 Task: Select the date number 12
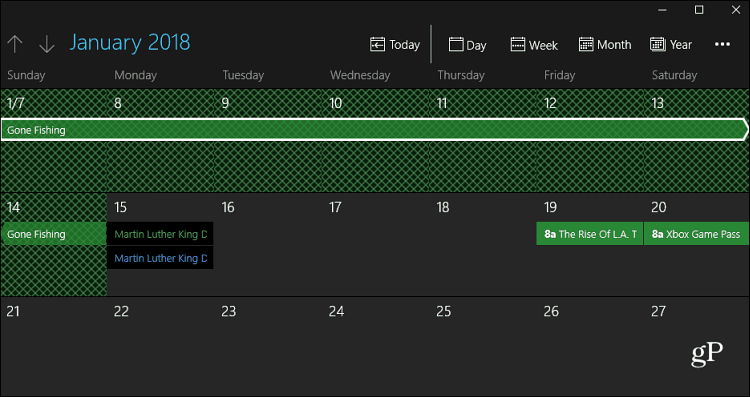(551, 103)
